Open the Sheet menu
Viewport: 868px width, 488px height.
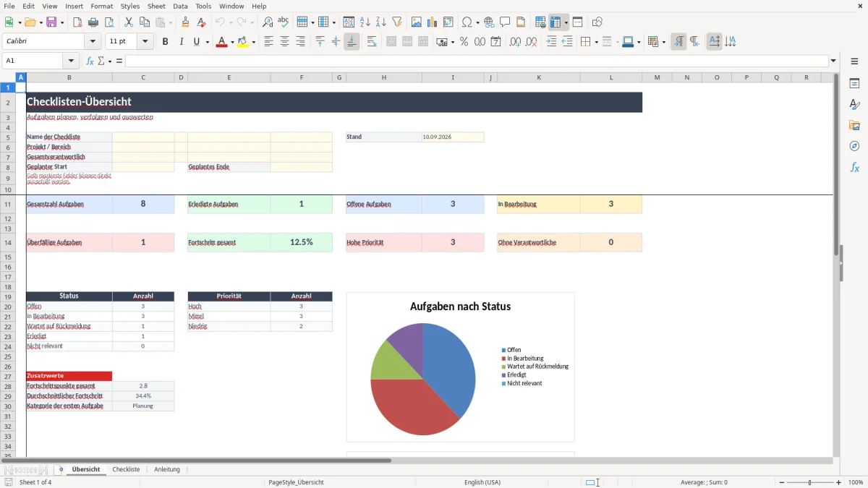[x=156, y=6]
